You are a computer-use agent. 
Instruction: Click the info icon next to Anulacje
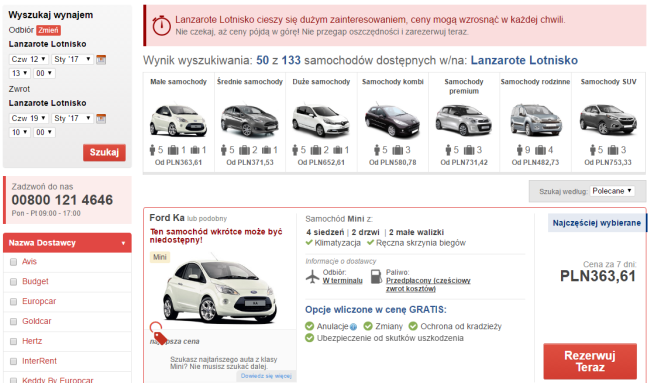[x=353, y=327]
